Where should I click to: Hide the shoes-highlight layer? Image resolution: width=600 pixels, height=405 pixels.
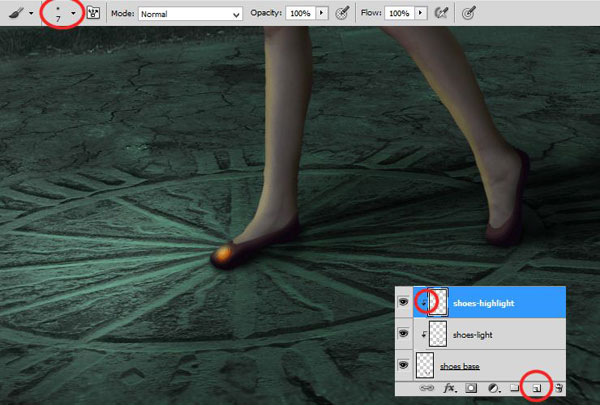403,302
